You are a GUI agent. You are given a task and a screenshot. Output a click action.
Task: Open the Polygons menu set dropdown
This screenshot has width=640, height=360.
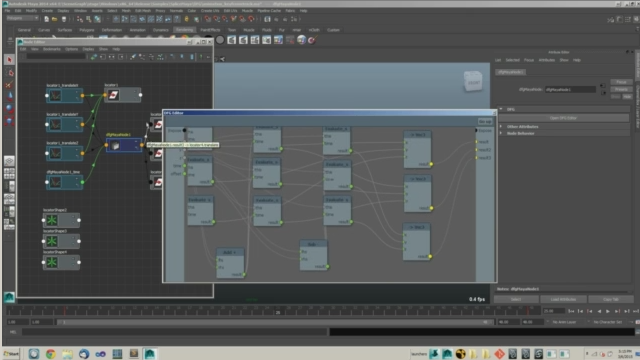tap(22, 18)
